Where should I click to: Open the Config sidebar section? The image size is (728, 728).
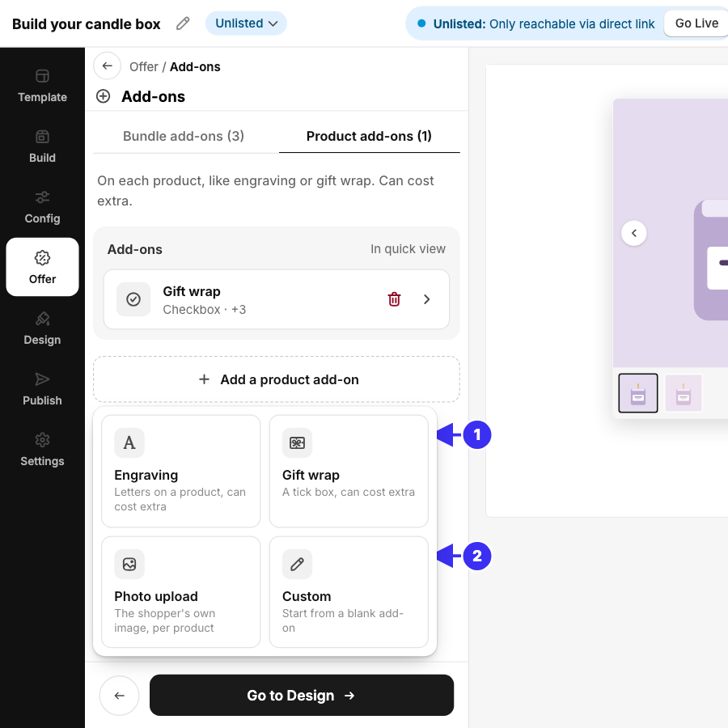pos(42,207)
